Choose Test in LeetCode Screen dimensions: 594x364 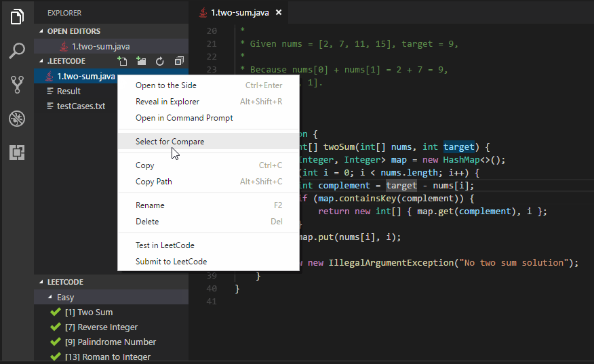pyautogui.click(x=209, y=245)
